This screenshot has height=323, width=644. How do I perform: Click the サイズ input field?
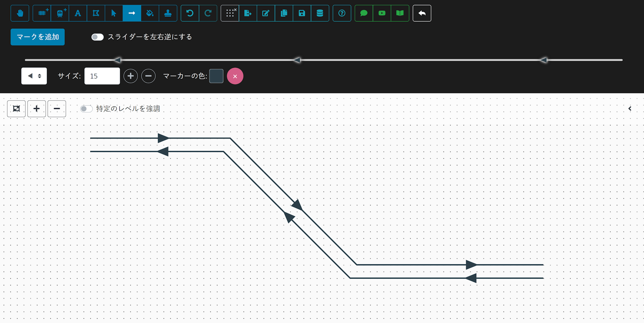(102, 76)
